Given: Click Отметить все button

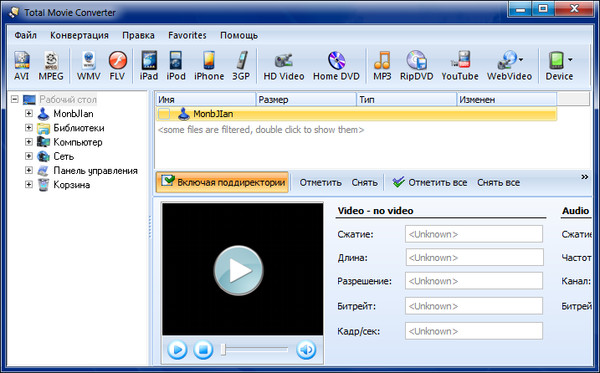Looking at the screenshot, I should click(x=430, y=182).
